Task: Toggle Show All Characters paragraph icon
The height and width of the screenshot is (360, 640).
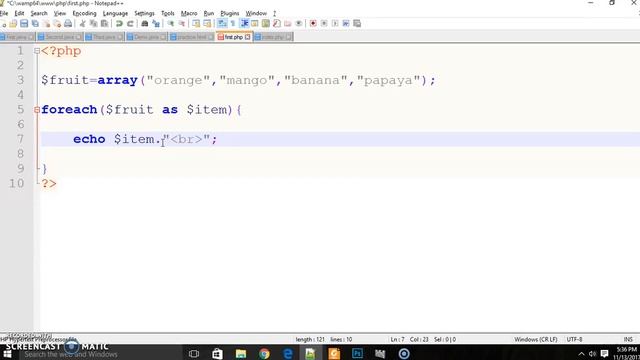Action: point(232,24)
